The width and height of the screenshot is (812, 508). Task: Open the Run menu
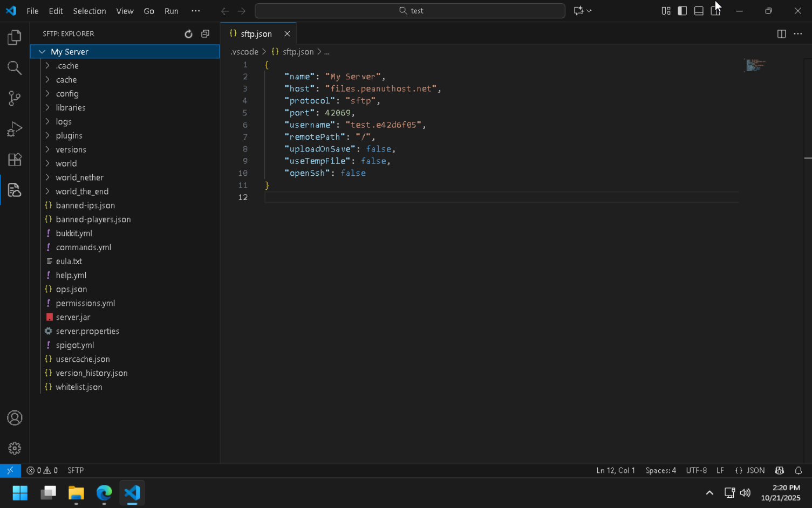point(171,11)
